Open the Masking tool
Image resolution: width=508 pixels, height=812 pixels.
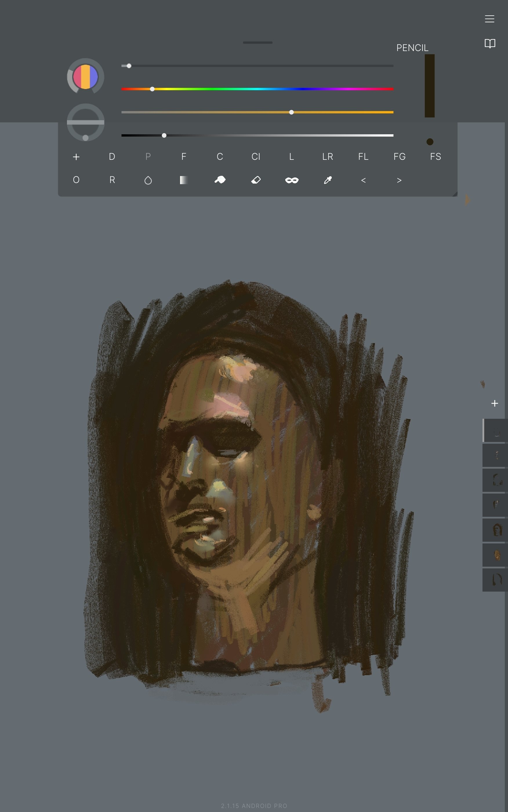point(292,180)
